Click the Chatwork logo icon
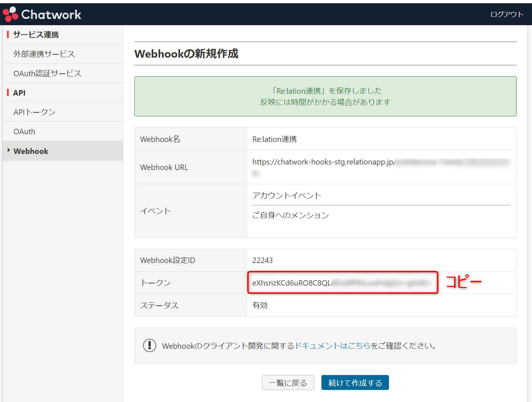The width and height of the screenshot is (532, 402). (x=10, y=14)
